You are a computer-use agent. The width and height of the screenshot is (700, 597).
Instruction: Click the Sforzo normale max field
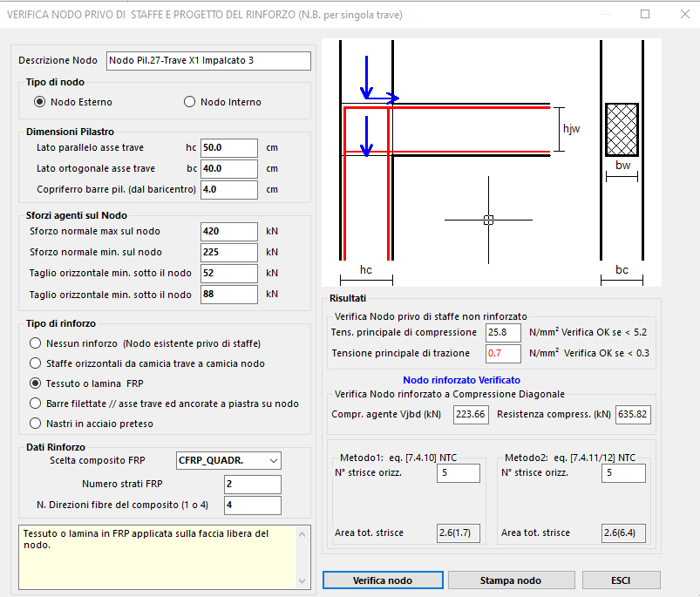pyautogui.click(x=229, y=232)
